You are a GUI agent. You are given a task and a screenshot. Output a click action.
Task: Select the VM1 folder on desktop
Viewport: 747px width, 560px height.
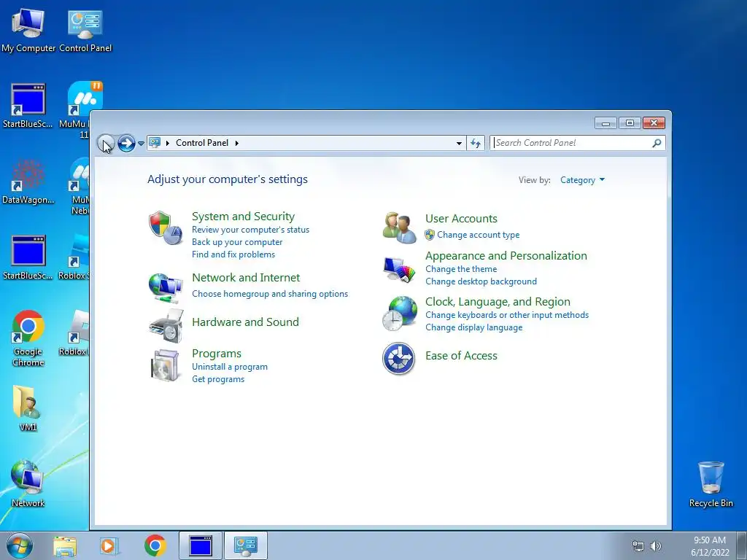pyautogui.click(x=28, y=408)
